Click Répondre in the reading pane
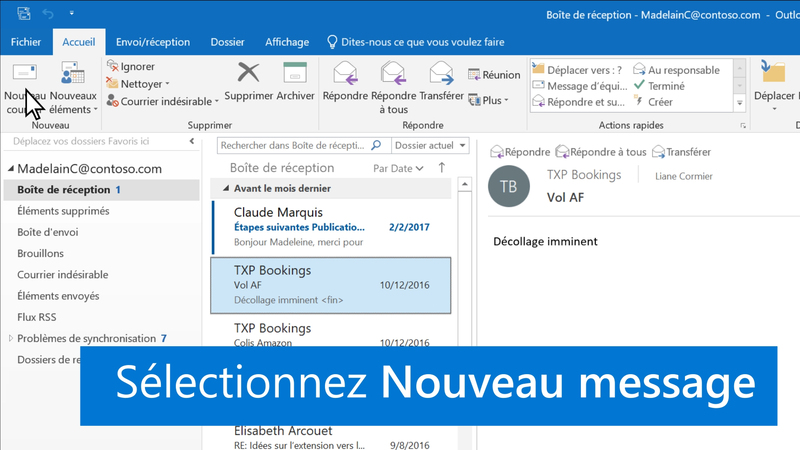The height and width of the screenshot is (450, 800). (x=519, y=152)
